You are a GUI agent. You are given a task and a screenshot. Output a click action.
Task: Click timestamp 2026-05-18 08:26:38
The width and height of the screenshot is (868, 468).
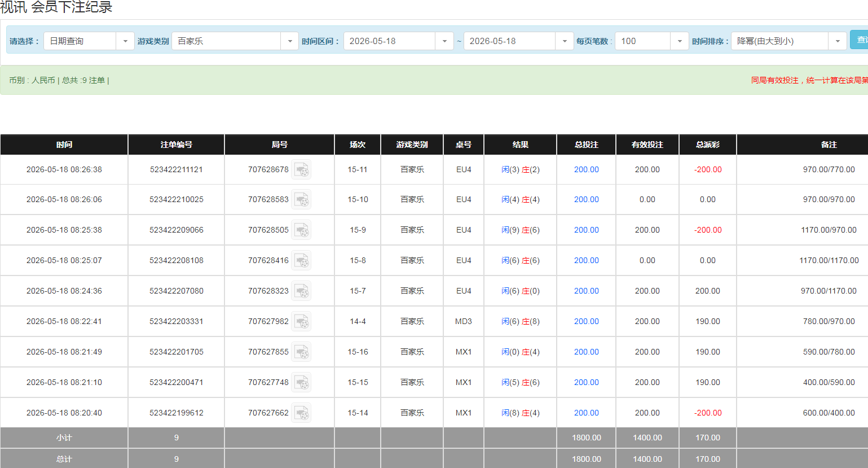[x=64, y=169]
